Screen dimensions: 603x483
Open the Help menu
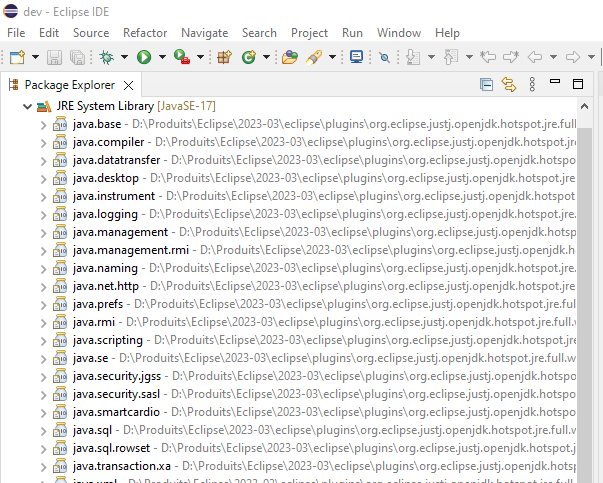click(447, 33)
